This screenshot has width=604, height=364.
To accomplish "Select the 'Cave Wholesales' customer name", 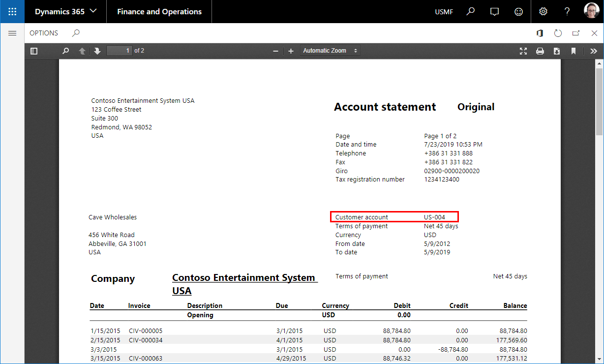I will [113, 217].
